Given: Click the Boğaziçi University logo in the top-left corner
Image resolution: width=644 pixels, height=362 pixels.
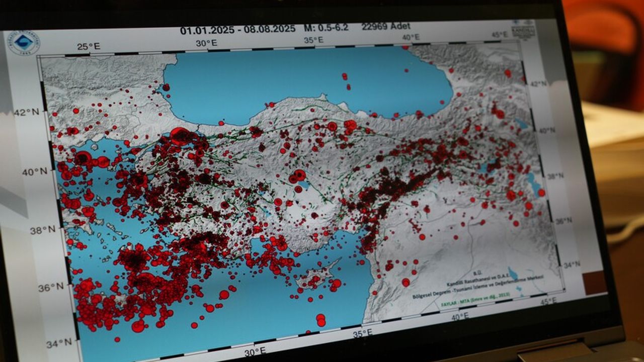Looking at the screenshot, I should pyautogui.click(x=24, y=42).
